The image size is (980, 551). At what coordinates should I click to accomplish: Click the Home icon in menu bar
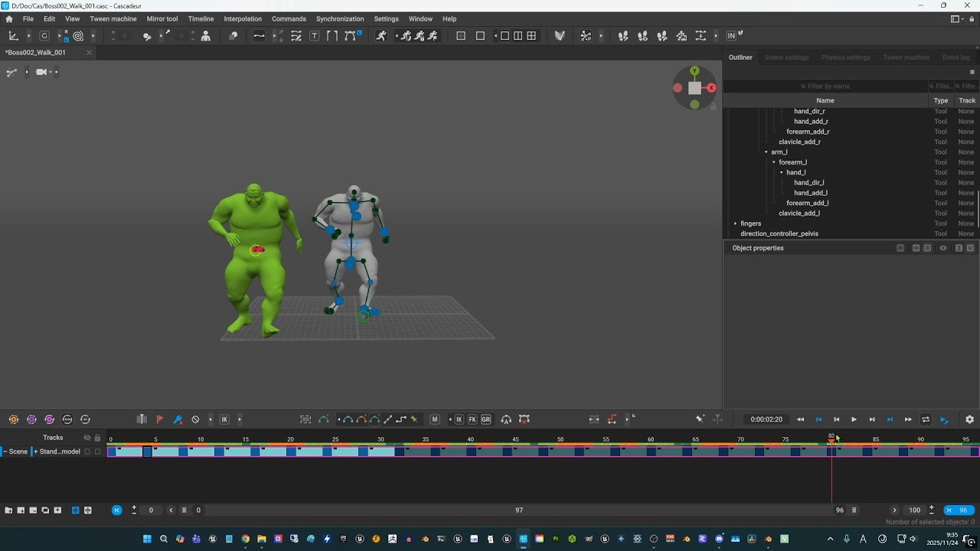click(x=9, y=19)
